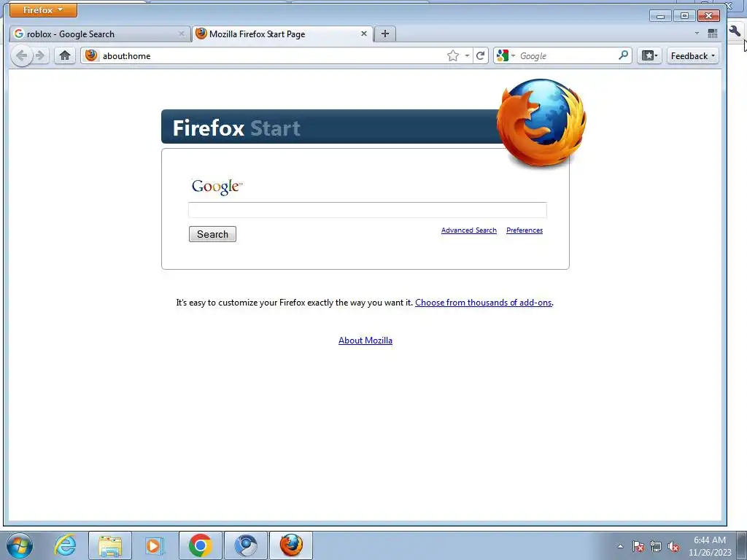This screenshot has height=560, width=747.
Task: Go back using the back arrow
Action: tap(21, 55)
